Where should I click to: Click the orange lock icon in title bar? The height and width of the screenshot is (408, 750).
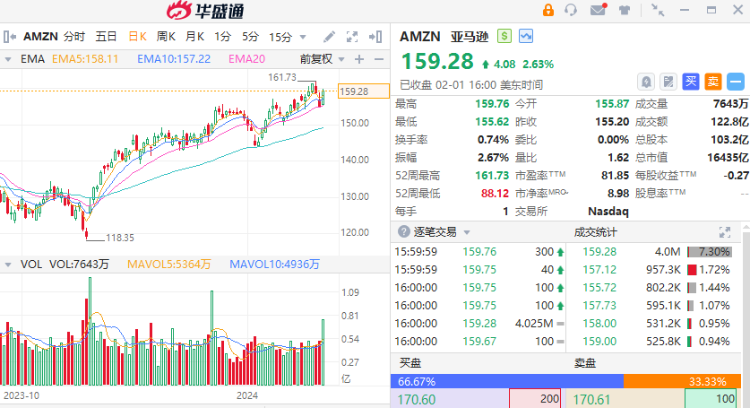click(x=548, y=10)
